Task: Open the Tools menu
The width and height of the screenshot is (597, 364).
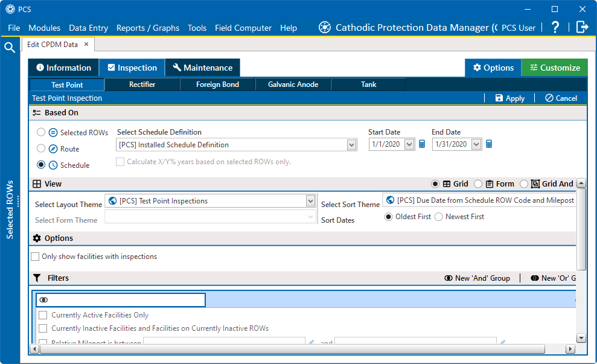Action: (x=197, y=28)
